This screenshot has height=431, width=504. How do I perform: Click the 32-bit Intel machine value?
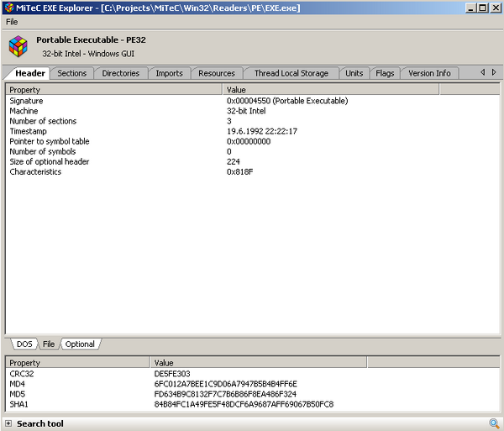click(246, 111)
